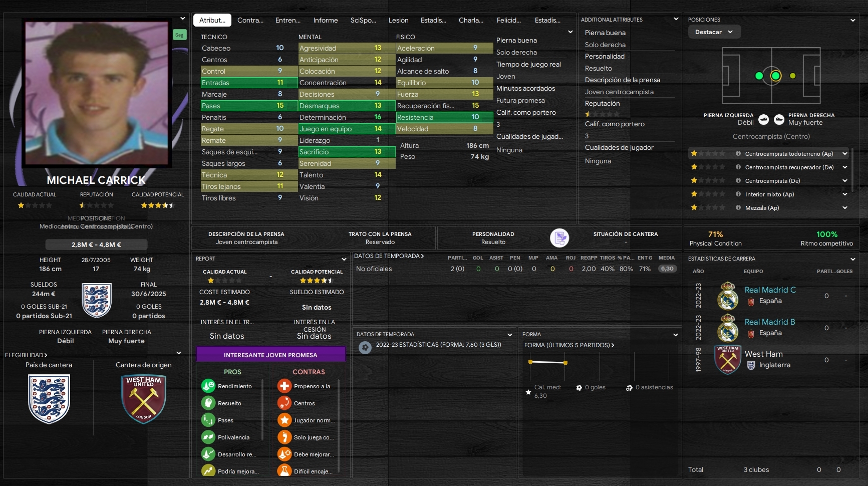Image resolution: width=868 pixels, height=486 pixels.
Task: Open the Lesión tab
Action: tap(399, 20)
